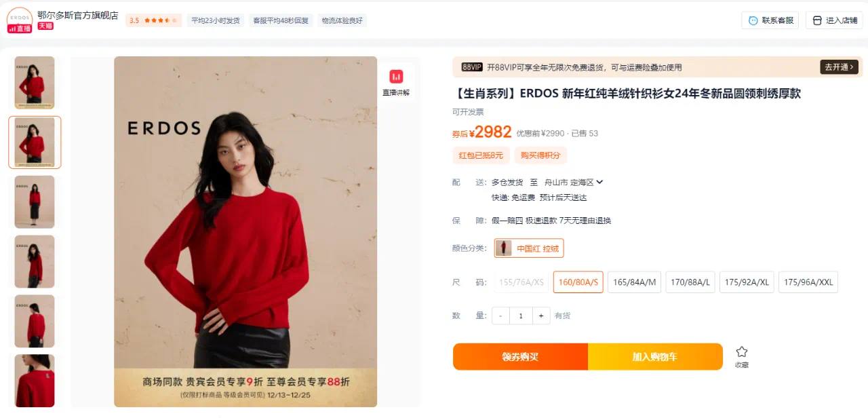Screen dimensions: 868x418
Task: Select the last thumbnail showing sweater back
Action: (x=35, y=381)
